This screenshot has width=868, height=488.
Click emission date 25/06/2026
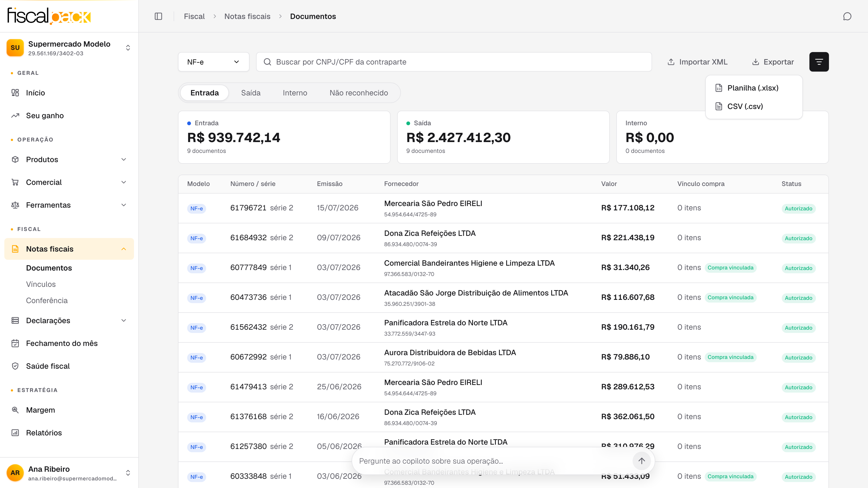click(x=339, y=387)
